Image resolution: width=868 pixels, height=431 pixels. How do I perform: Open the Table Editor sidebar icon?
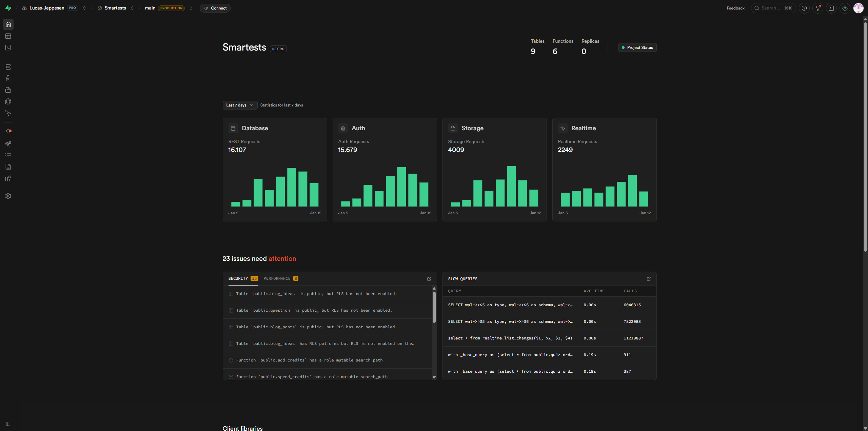(x=8, y=36)
